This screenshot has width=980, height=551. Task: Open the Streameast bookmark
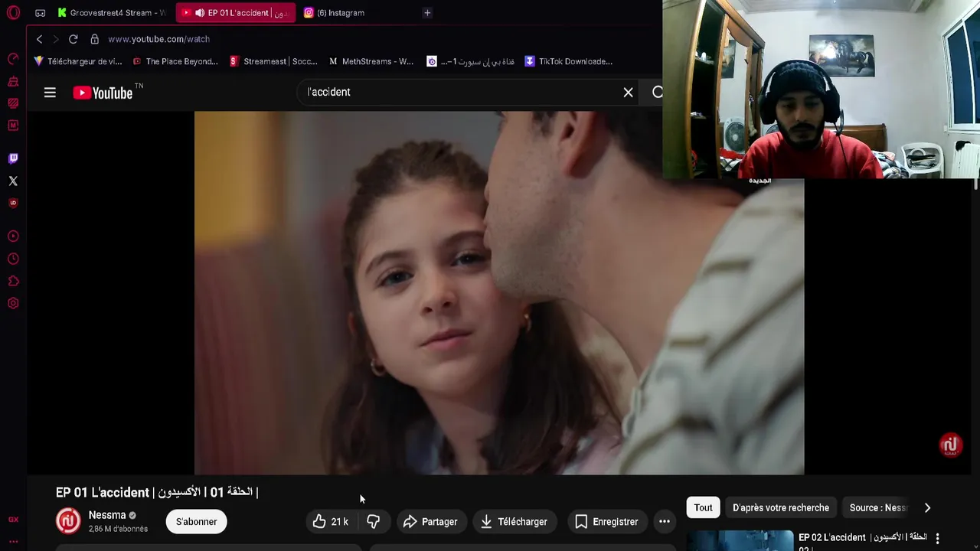[273, 61]
